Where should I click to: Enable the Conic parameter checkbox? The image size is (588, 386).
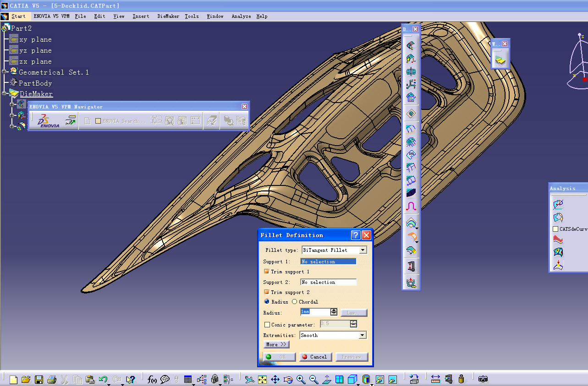tap(267, 325)
